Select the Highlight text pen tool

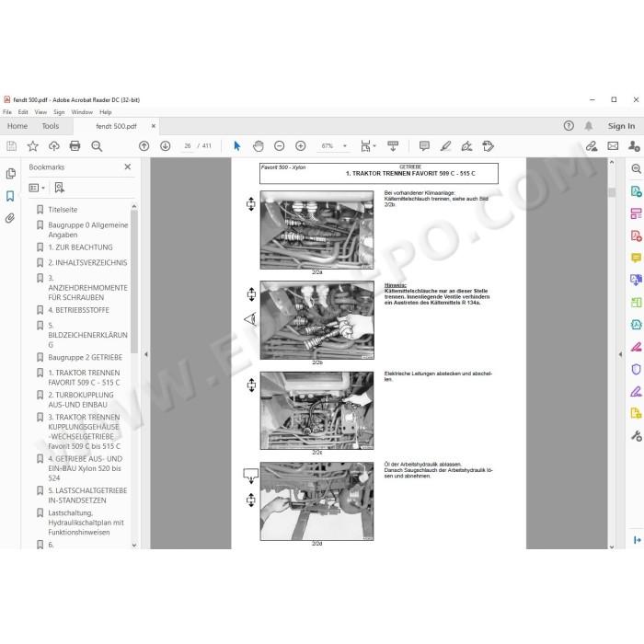click(x=445, y=145)
